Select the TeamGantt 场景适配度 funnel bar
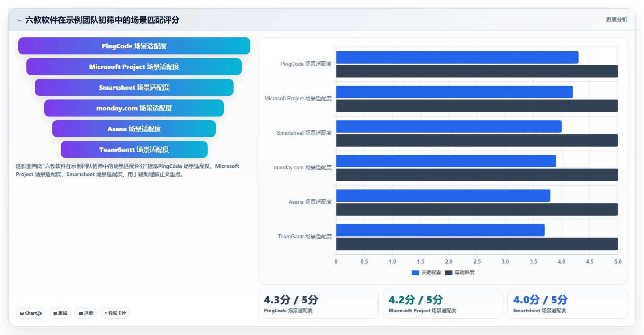The width and height of the screenshot is (644, 335). 134,149
